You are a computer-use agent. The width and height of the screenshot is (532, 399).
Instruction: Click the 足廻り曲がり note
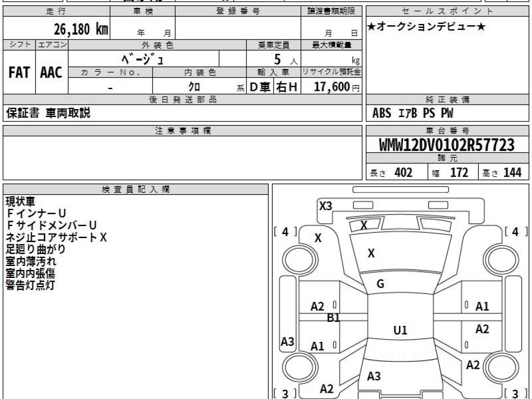coord(35,250)
